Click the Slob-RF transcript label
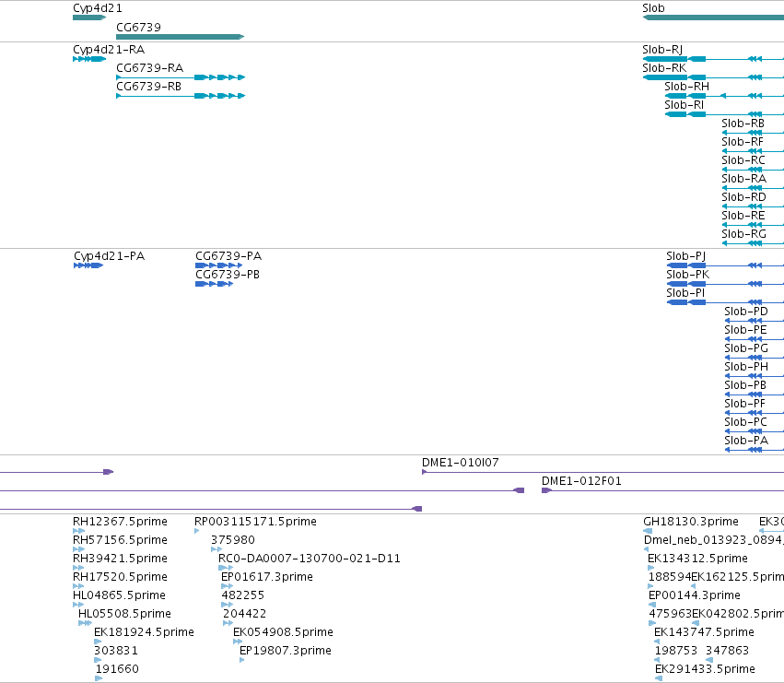This screenshot has width=784, height=683. [x=743, y=142]
